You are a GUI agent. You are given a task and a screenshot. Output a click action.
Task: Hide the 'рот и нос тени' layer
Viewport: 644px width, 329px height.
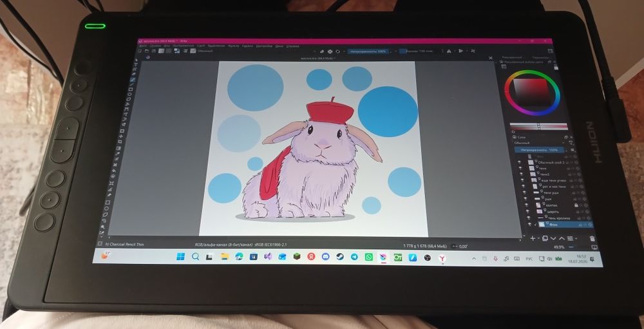524,185
